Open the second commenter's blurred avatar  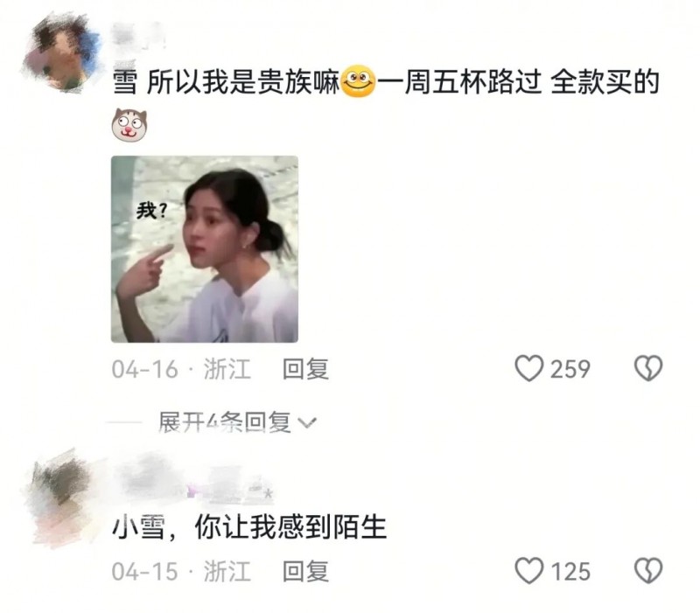(62, 498)
